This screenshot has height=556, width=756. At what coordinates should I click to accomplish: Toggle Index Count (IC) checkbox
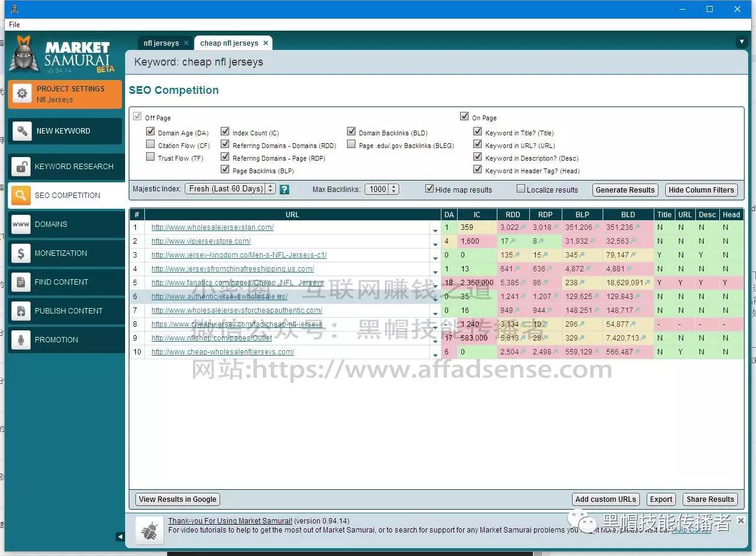click(225, 131)
